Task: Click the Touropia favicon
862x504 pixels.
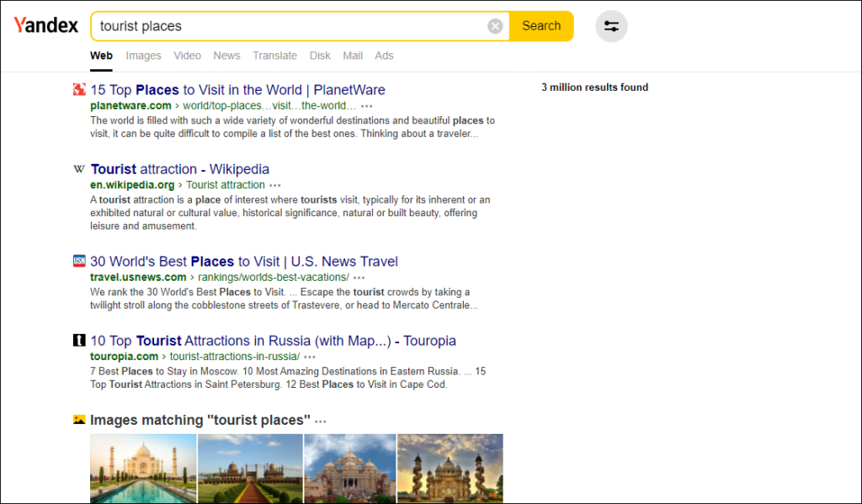Action: [78, 340]
